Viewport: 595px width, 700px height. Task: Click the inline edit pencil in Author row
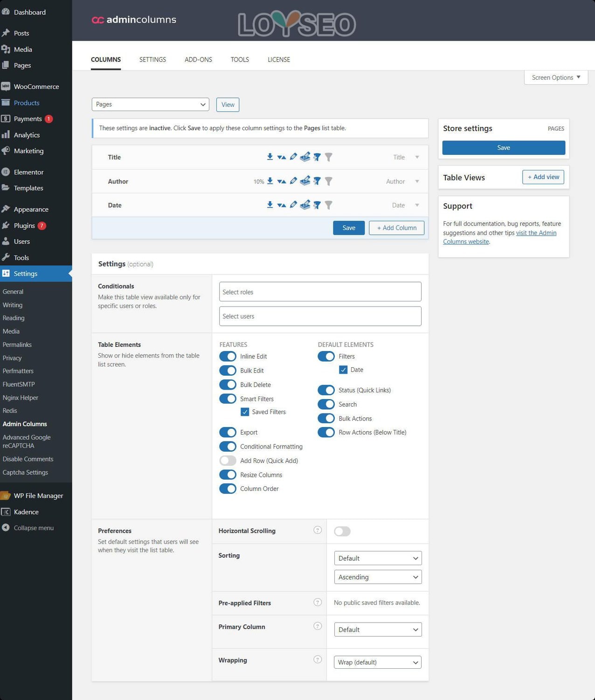(x=293, y=181)
